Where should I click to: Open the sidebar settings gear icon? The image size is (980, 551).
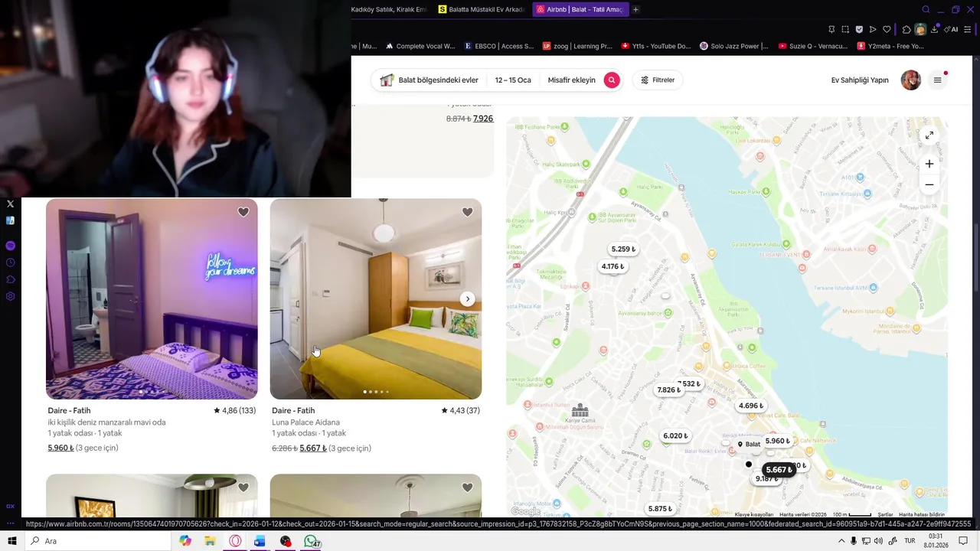tap(10, 296)
